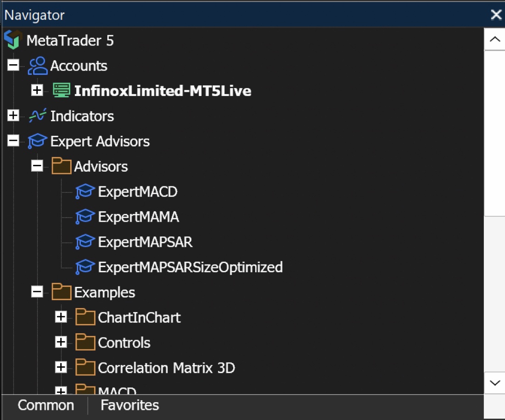
Task: Select the Advisors folder label
Action: click(x=101, y=167)
